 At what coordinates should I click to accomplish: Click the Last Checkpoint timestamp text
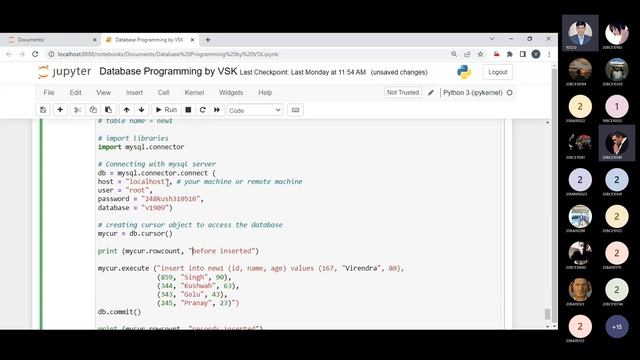coord(302,72)
